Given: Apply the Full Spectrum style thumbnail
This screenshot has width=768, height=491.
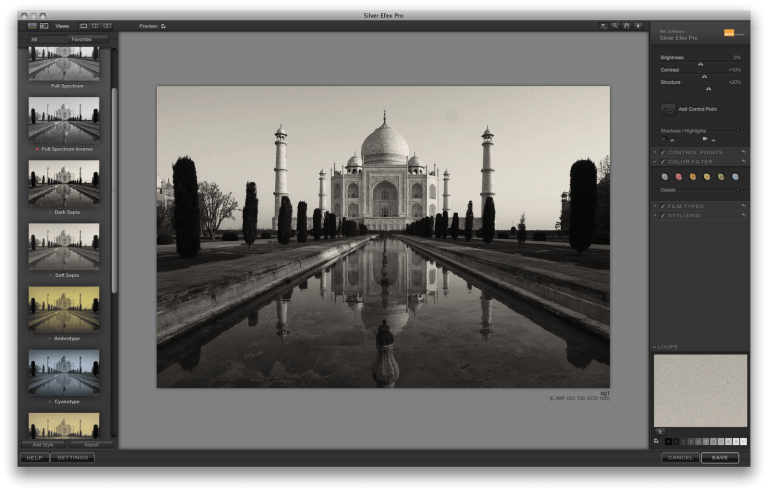Looking at the screenshot, I should (64, 63).
